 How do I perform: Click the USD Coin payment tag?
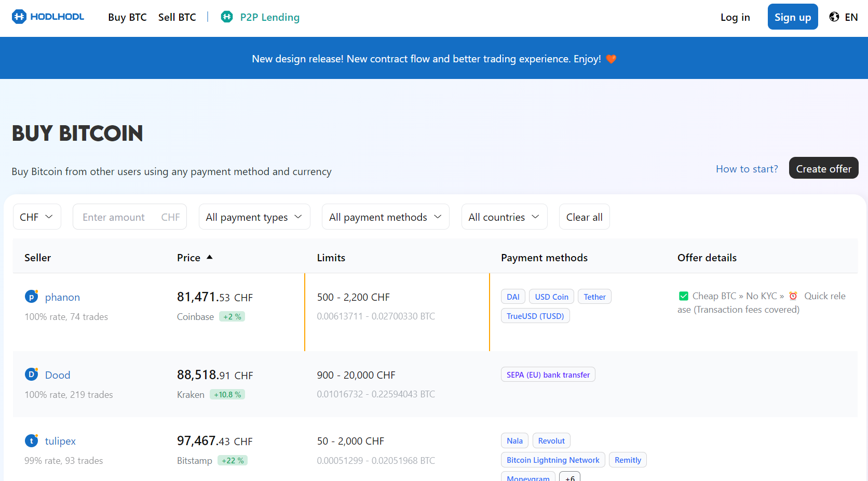(x=551, y=297)
